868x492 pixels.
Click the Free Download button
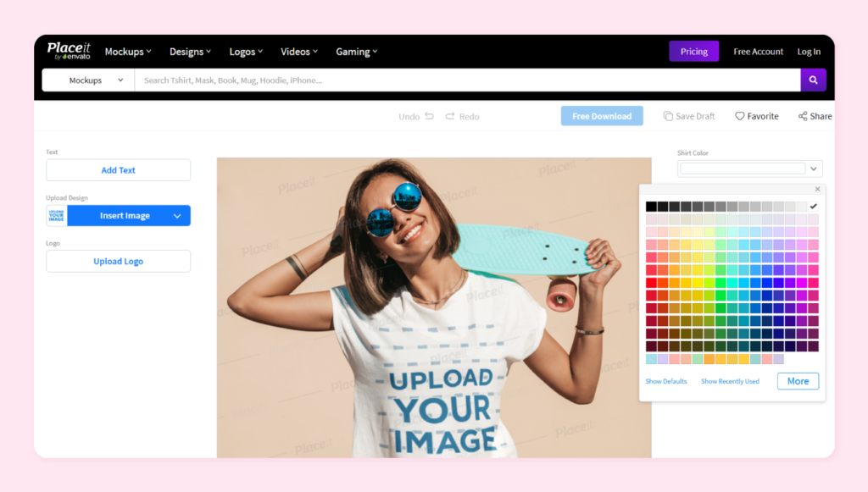(602, 116)
